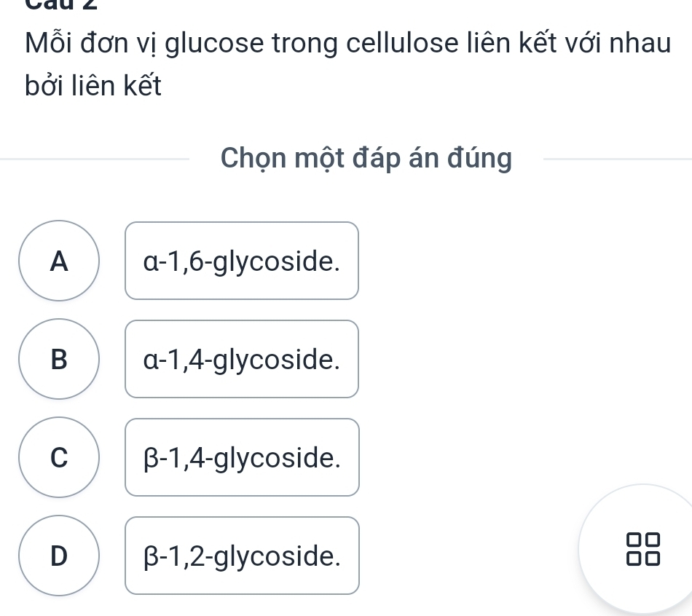The width and height of the screenshot is (692, 616).
Task: Click the words "đơn vị" in the question
Action: coord(120,44)
